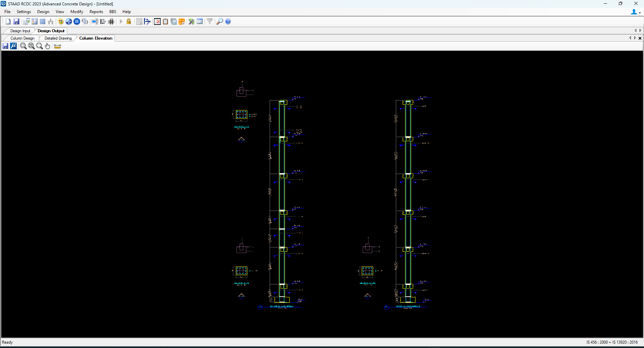Activate the measure distance ruler tool

click(57, 46)
